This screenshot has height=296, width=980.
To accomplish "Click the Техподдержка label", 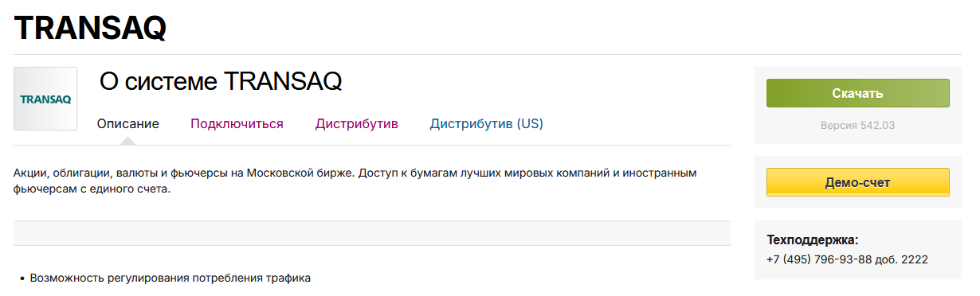I will coord(813,240).
